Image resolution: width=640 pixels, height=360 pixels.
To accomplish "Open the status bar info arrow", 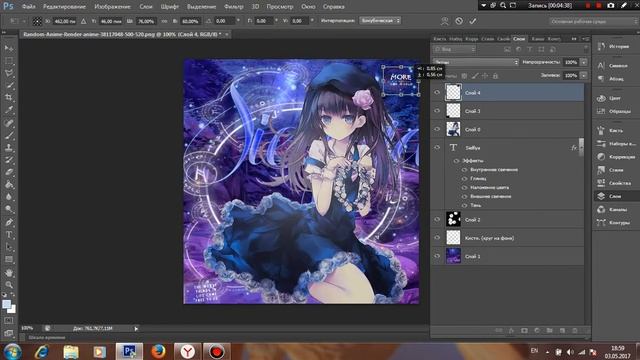I will (x=136, y=329).
